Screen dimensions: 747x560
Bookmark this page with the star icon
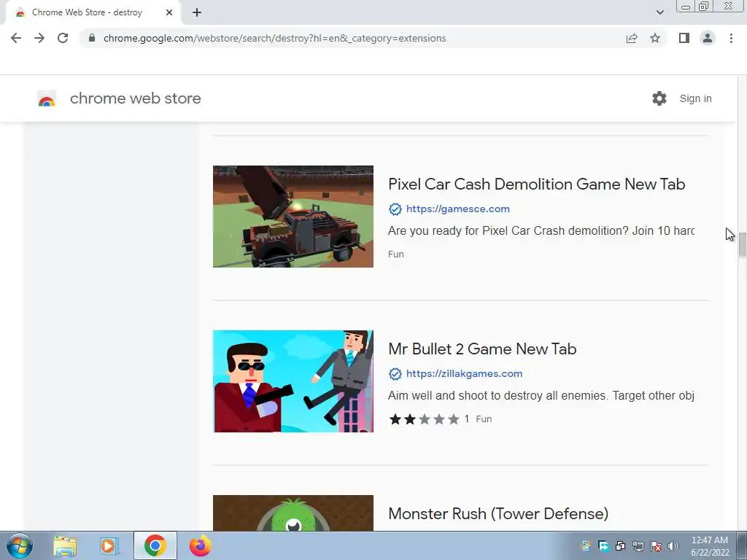tap(655, 38)
